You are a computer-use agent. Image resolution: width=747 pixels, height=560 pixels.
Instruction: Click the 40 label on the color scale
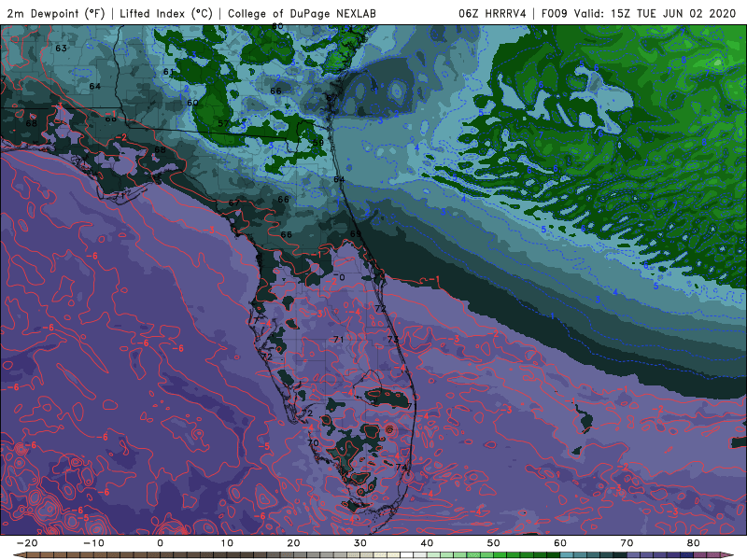(427, 543)
